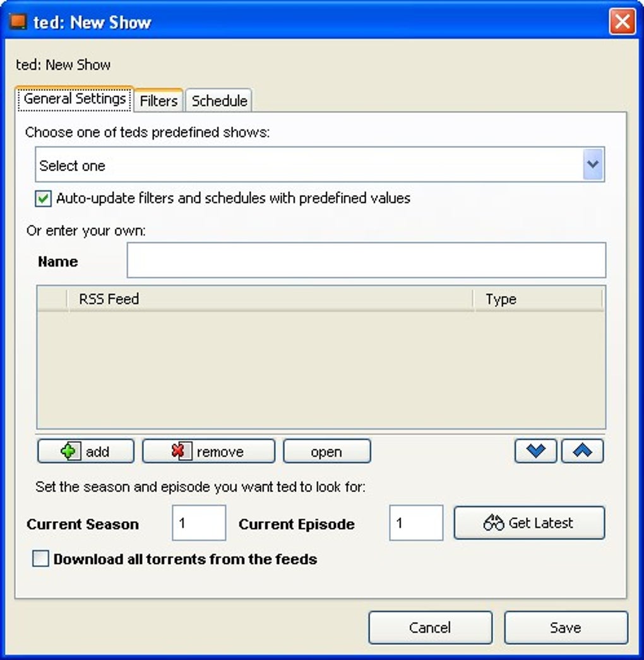Image resolution: width=644 pixels, height=660 pixels.
Task: Select the General Settings tab
Action: click(75, 99)
